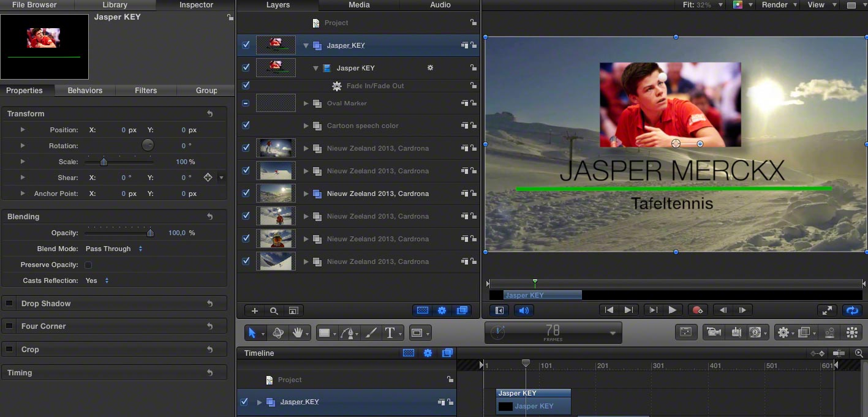Toggle the audio mute speaker button
This screenshot has height=417, width=868.
tap(524, 310)
